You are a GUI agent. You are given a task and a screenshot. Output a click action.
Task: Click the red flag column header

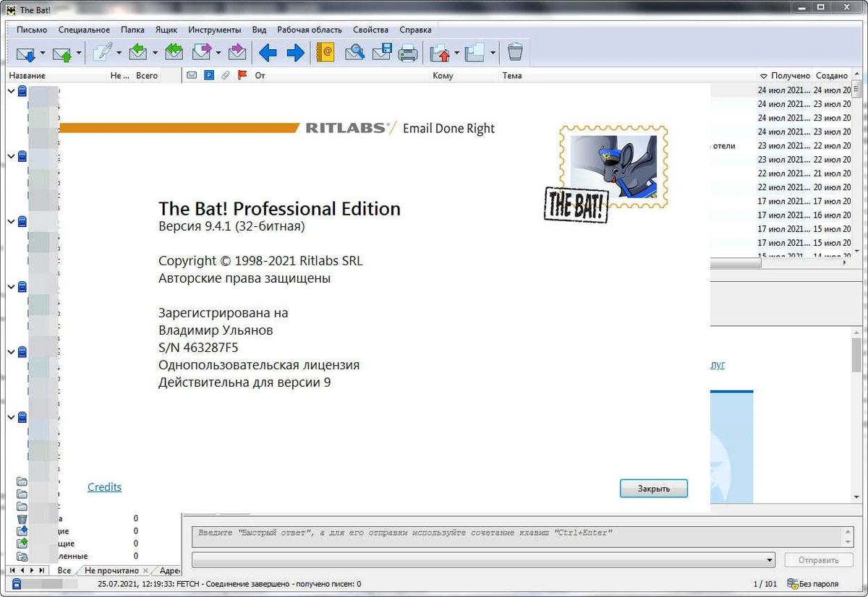tap(242, 75)
